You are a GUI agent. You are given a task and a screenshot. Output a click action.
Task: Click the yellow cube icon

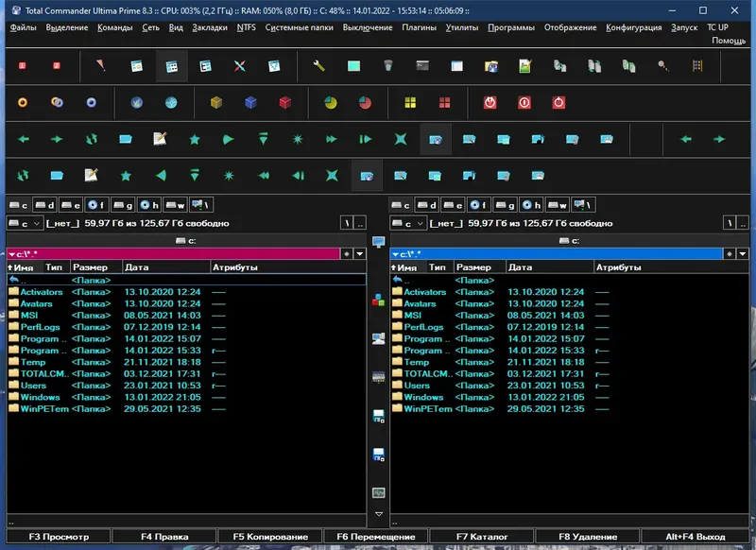click(216, 102)
